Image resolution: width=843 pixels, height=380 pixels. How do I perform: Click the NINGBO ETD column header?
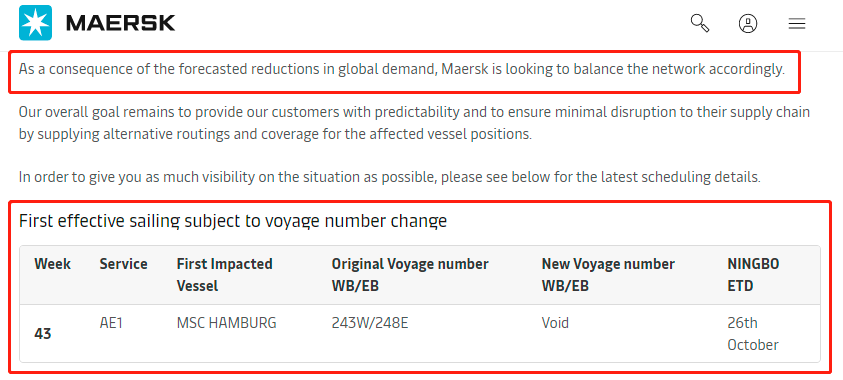pyautogui.click(x=753, y=275)
